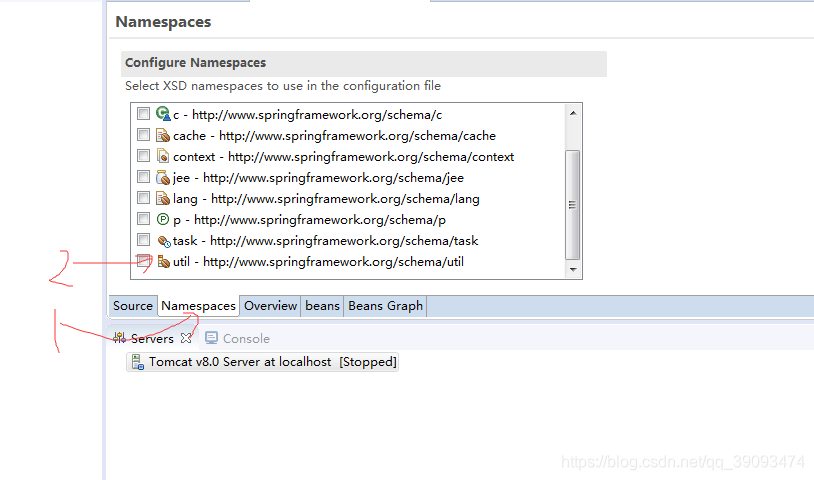Select the Namespaces editor tab
Viewport: 814px width, 480px height.
point(198,306)
